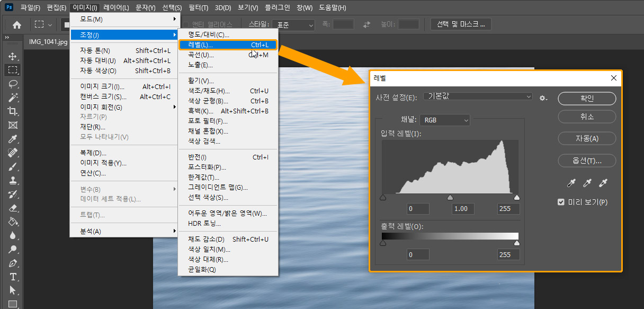Open the 필터(T) menu
The width and height of the screenshot is (644, 309).
pos(199,7)
